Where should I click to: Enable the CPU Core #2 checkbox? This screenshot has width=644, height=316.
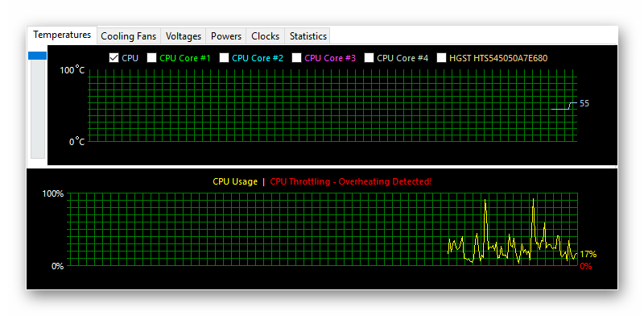224,58
